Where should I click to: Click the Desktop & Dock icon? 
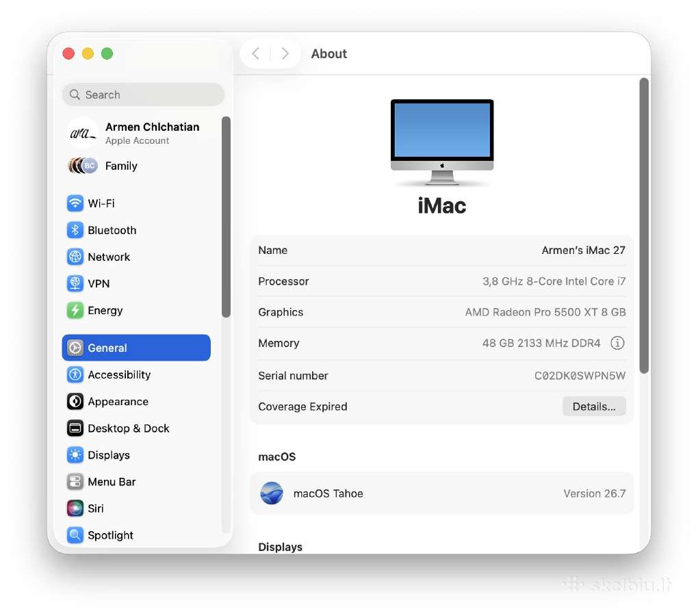75,428
